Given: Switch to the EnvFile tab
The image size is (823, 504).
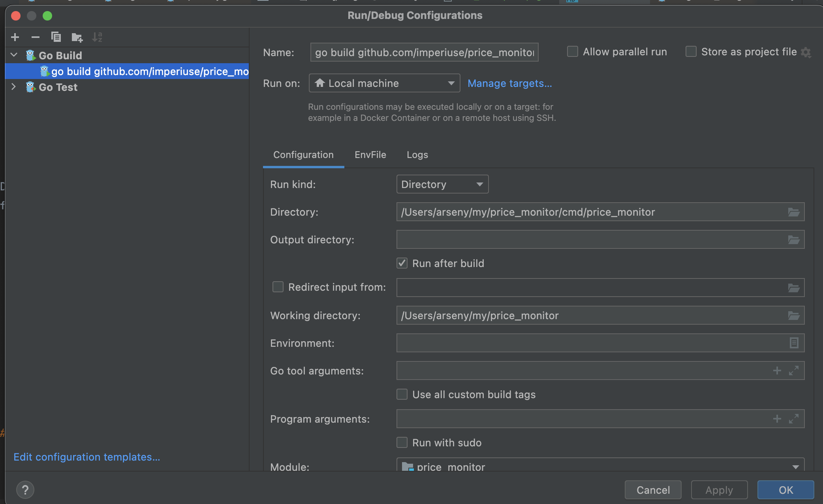Looking at the screenshot, I should click(x=370, y=155).
